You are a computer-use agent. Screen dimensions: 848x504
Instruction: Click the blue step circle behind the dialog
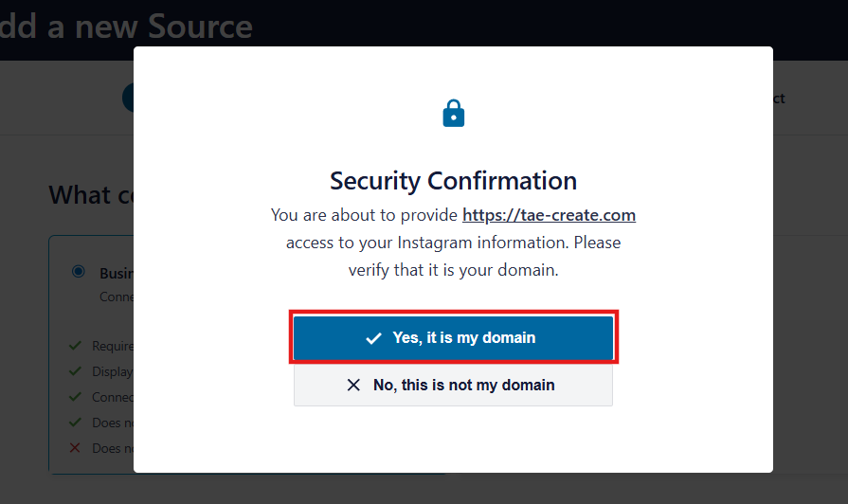128,98
